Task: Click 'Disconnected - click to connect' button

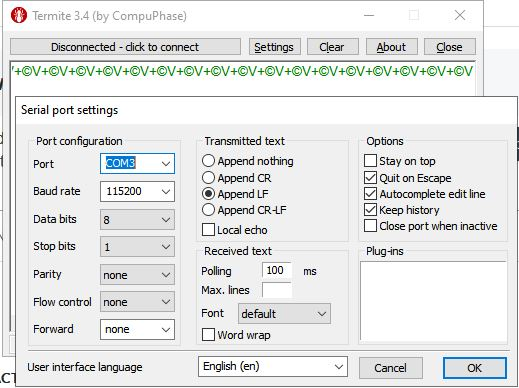Action: click(x=125, y=47)
